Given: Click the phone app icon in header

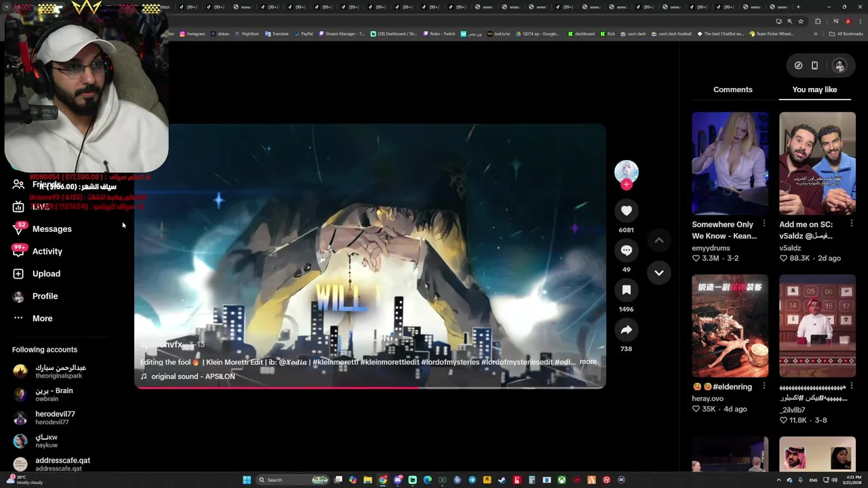Looking at the screenshot, I should (814, 66).
